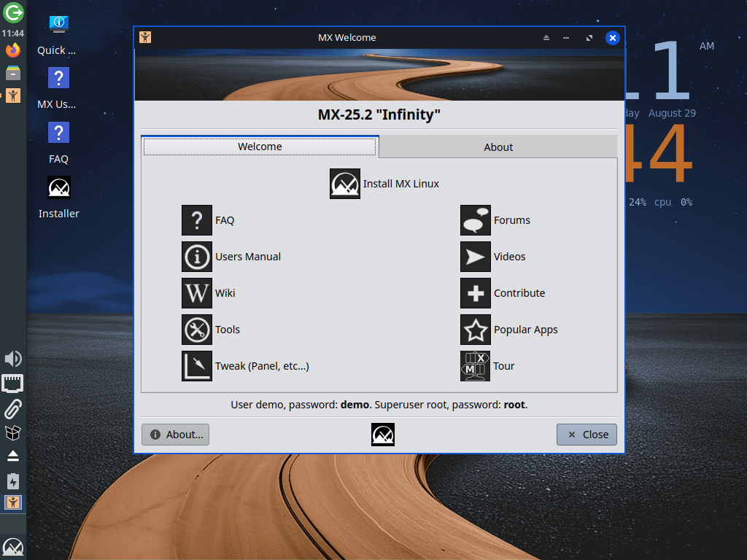The image size is (747, 560).
Task: Open the Wiki W icon
Action: 197,293
